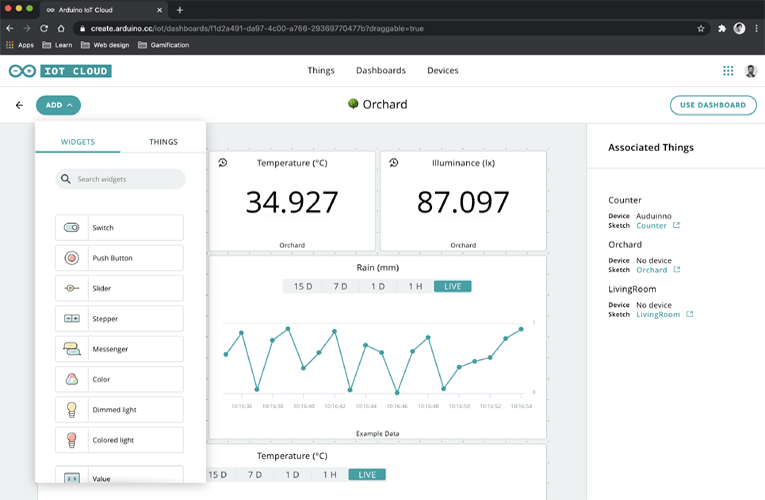
Task: Select 1 D range on Rain chart
Action: click(378, 286)
